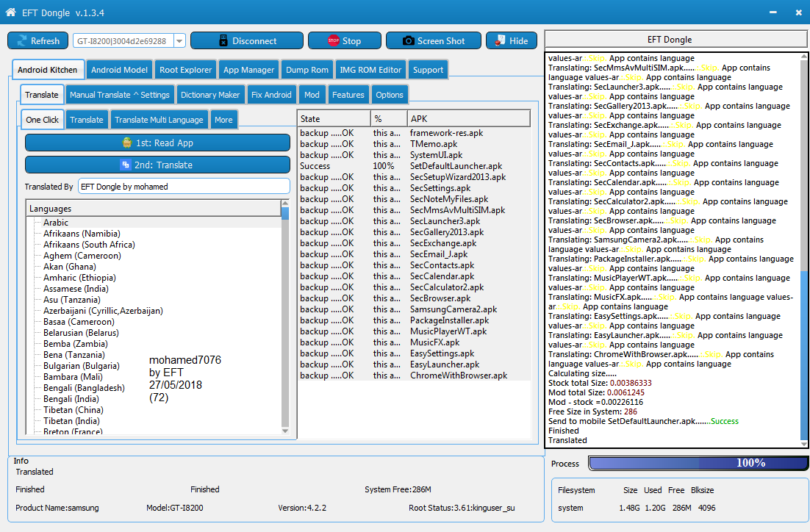This screenshot has height=532, width=810.
Task: Select Azerbaijani (Cyrillic,Azerbaijan) language
Action: [x=103, y=311]
